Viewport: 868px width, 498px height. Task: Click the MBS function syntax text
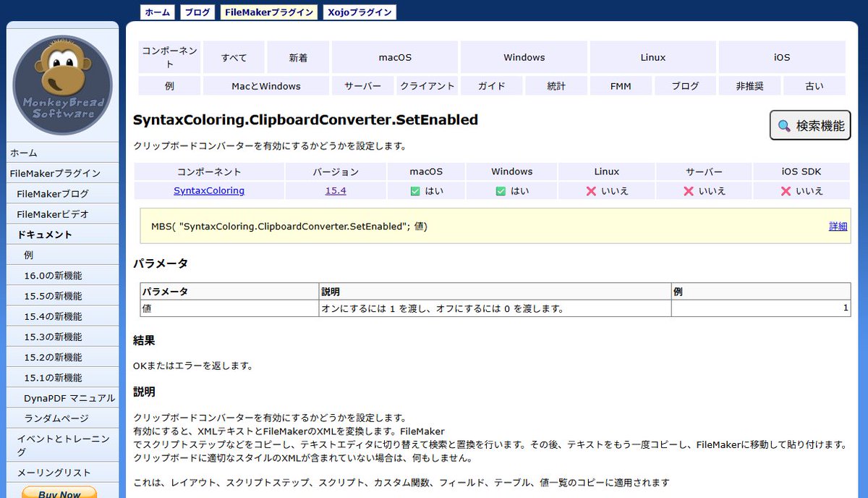coord(289,227)
